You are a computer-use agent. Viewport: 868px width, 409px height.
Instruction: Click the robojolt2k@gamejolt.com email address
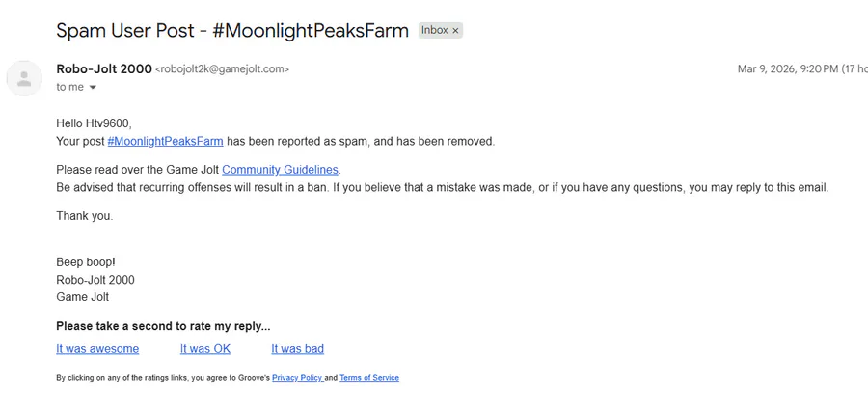point(222,69)
